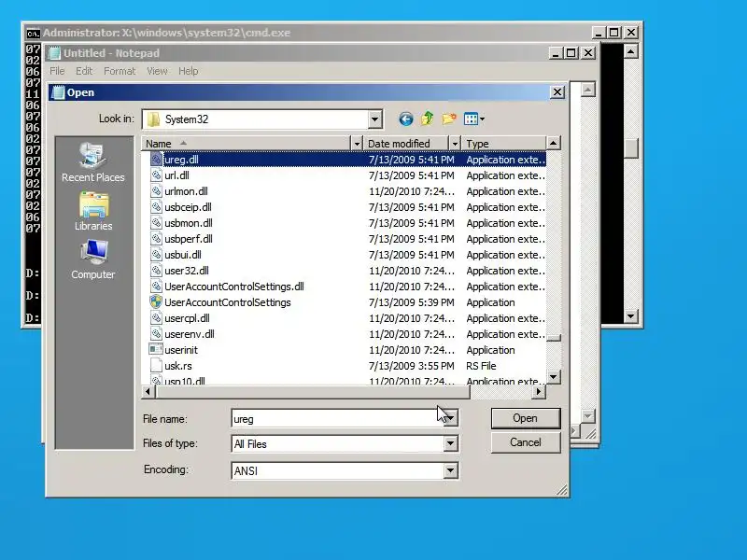Expand the Files of type dropdown
The width and height of the screenshot is (747, 560).
450,444
